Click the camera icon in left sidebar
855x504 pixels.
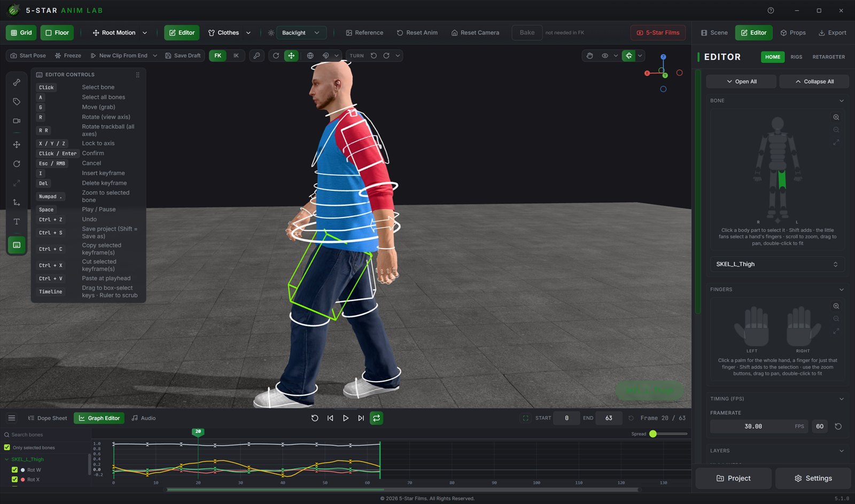tap(17, 121)
